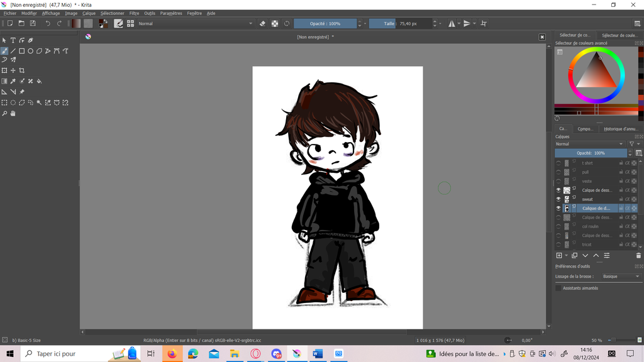Select the Gradient tool in toolbox
Screen dimensions: 644x362
pyautogui.click(x=4, y=81)
